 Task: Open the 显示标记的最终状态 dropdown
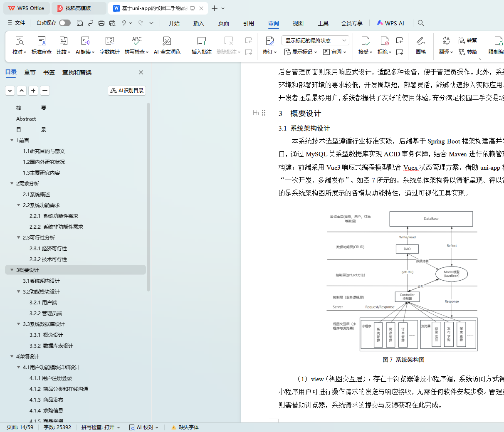pos(315,40)
